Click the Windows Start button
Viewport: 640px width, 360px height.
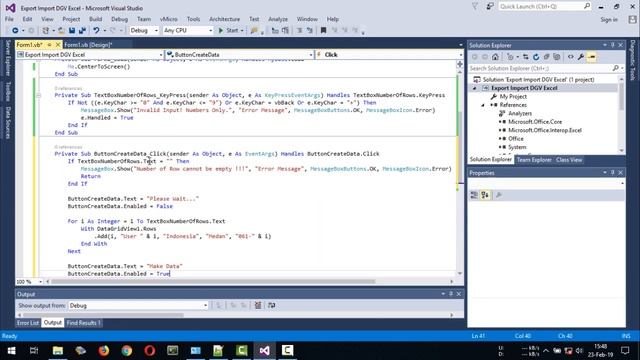11,351
